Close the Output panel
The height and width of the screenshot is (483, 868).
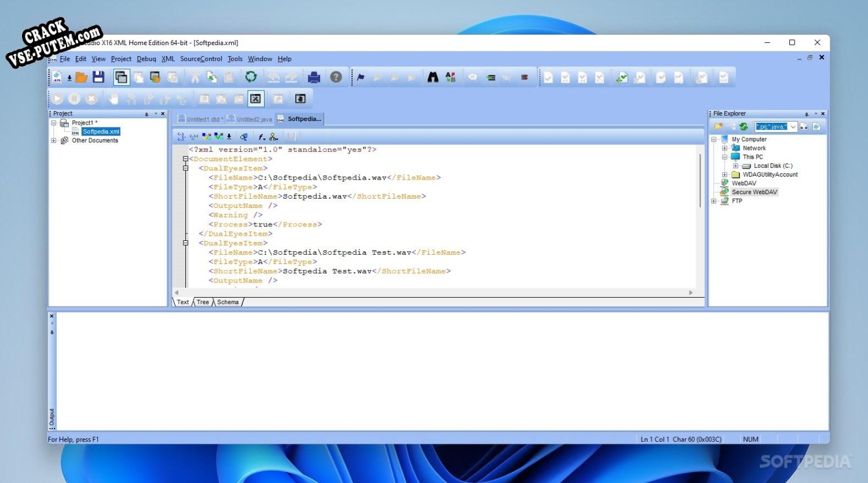coord(52,316)
